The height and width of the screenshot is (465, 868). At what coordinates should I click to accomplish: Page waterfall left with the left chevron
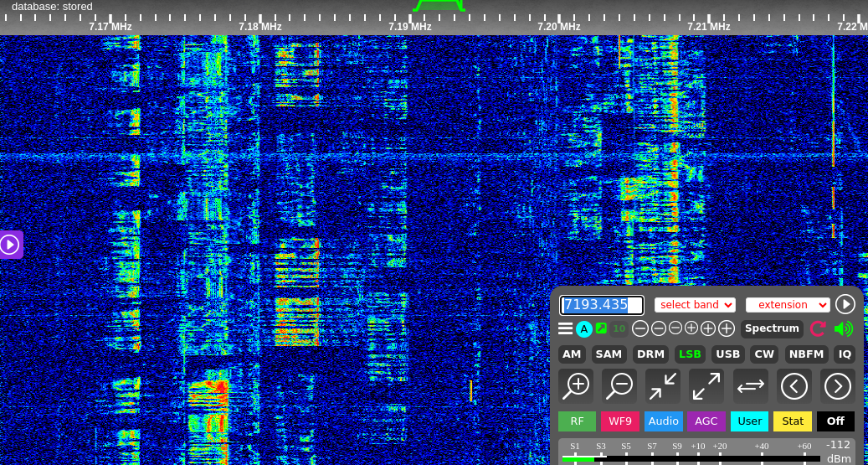[x=794, y=386]
